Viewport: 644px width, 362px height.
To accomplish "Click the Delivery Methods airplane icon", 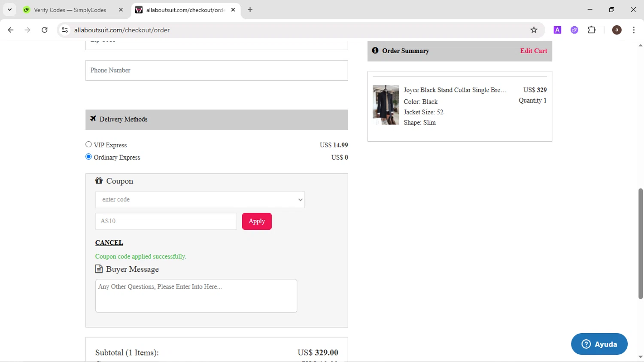I will (x=93, y=119).
